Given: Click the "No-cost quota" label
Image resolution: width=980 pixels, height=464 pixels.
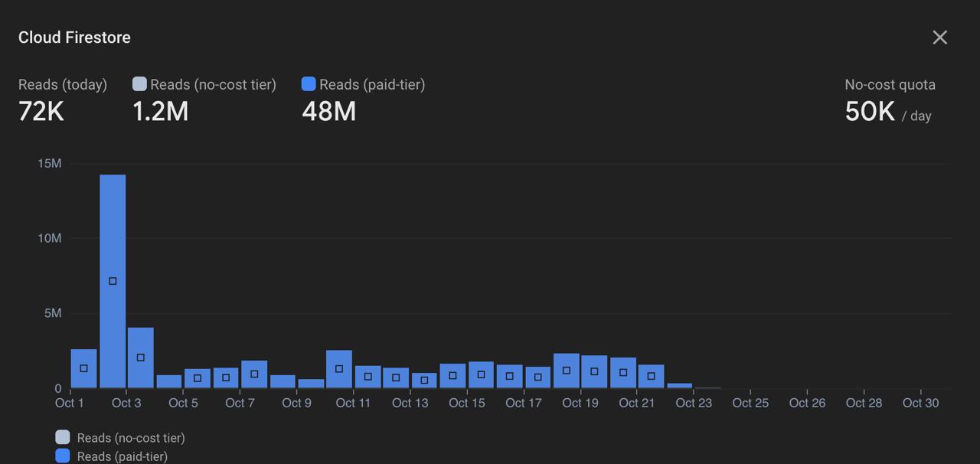Looking at the screenshot, I should [890, 84].
